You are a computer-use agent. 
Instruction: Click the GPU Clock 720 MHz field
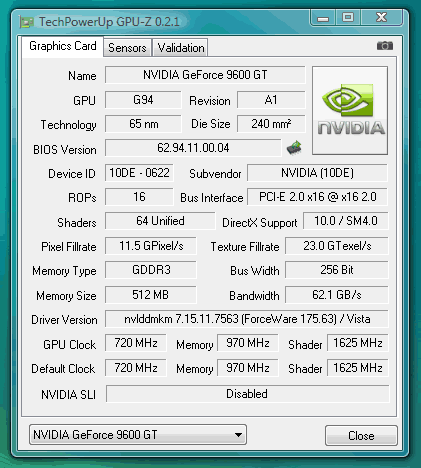136,343
